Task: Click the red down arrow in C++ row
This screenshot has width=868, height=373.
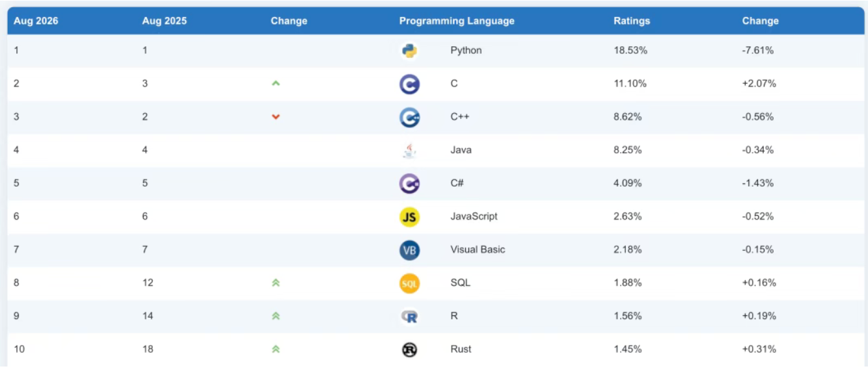Action: click(x=275, y=117)
